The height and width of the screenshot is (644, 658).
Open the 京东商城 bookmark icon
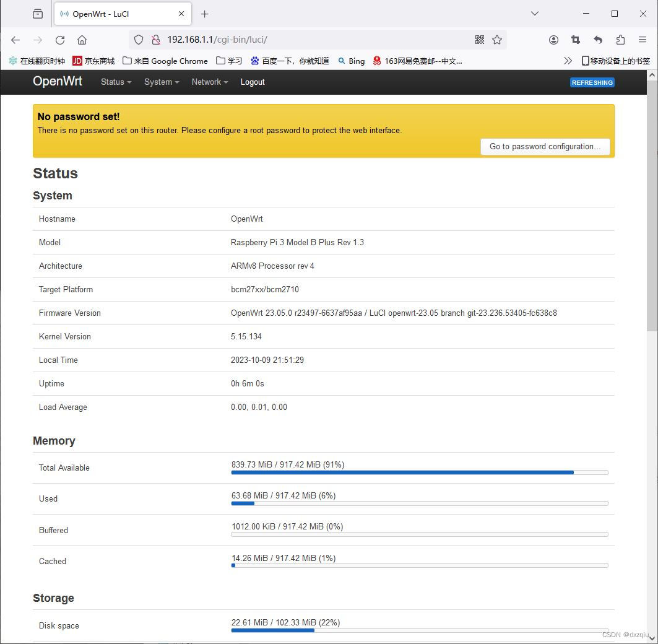pyautogui.click(x=77, y=61)
